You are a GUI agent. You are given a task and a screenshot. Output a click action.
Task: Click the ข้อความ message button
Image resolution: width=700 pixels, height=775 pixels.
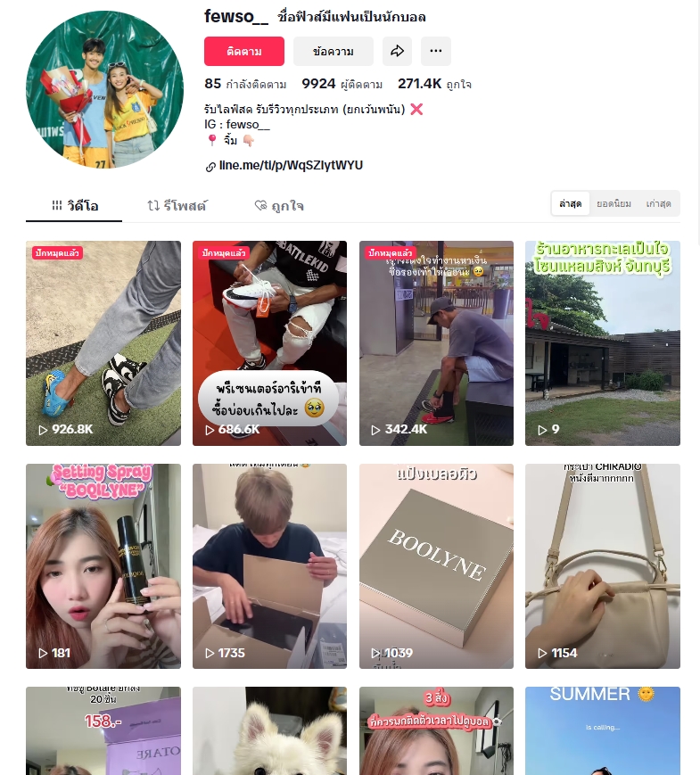point(334,51)
